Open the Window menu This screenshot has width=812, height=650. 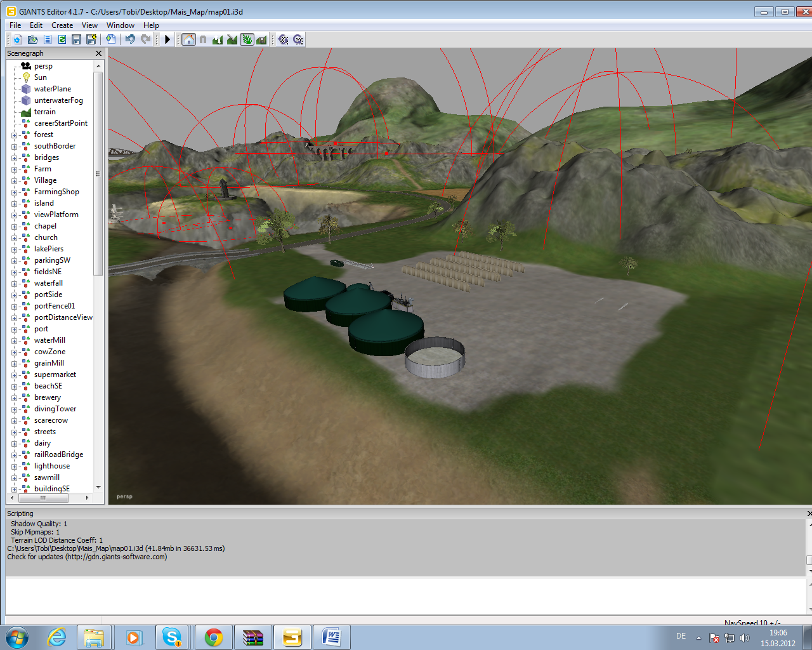121,25
